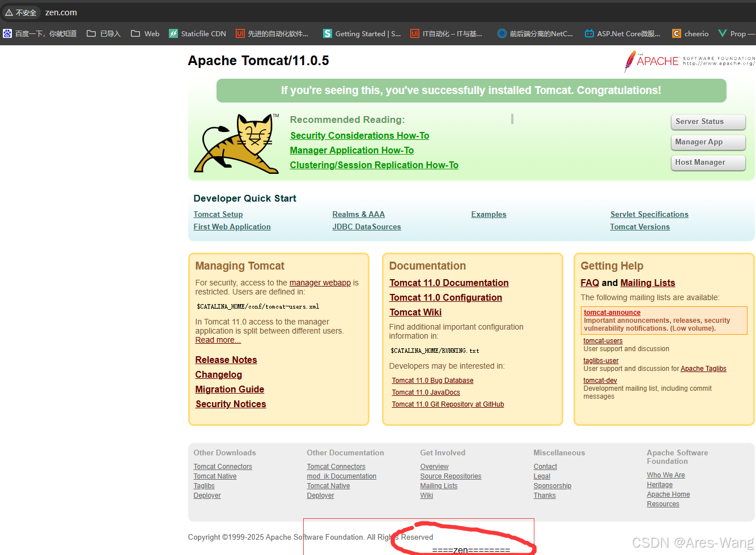Open the Getting Started bookmark

pyautogui.click(x=362, y=33)
